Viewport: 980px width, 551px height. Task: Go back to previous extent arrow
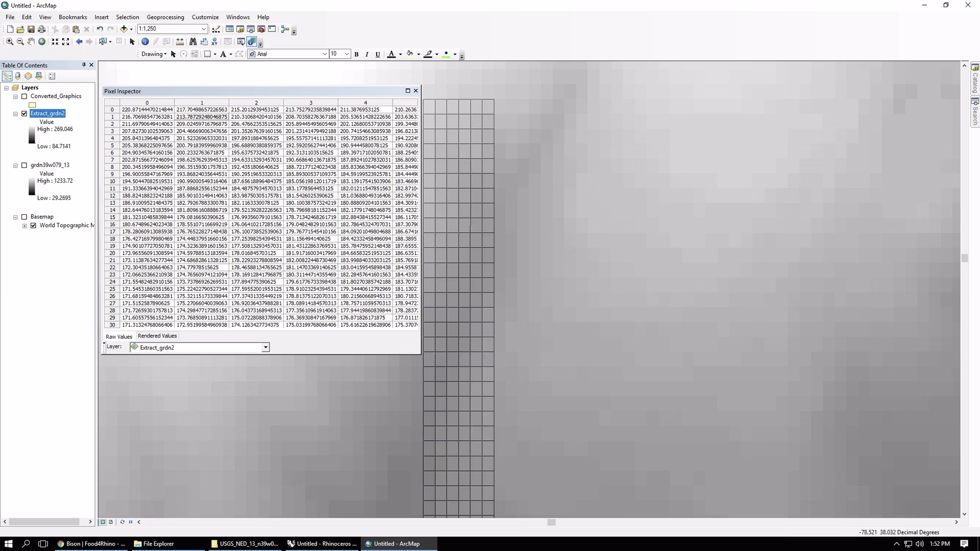pos(79,42)
